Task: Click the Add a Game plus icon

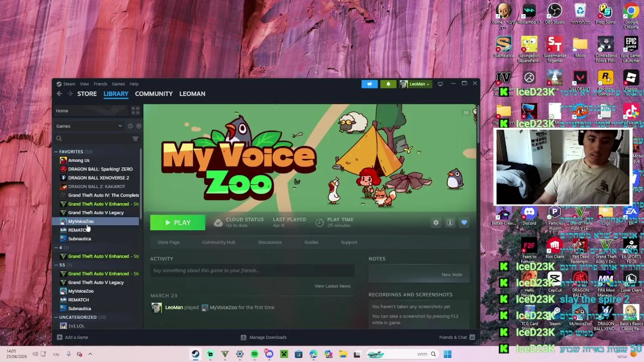Action: tap(59, 337)
